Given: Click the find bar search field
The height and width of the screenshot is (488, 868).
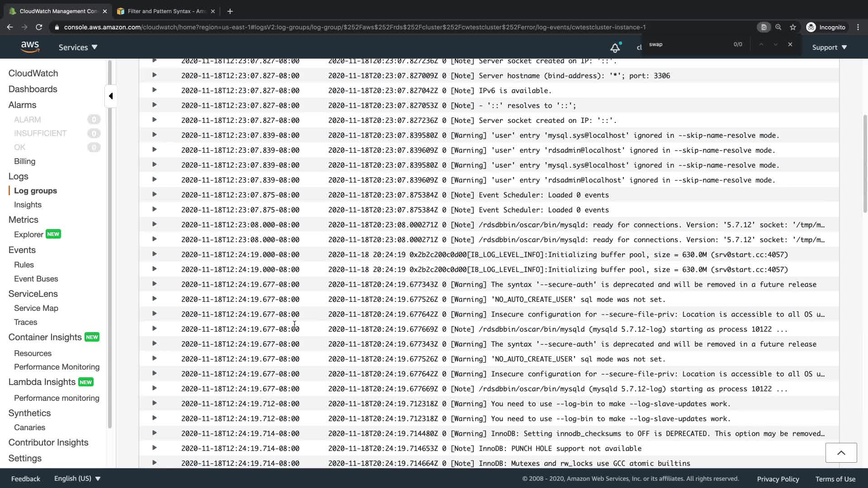Looking at the screenshot, I should [687, 44].
